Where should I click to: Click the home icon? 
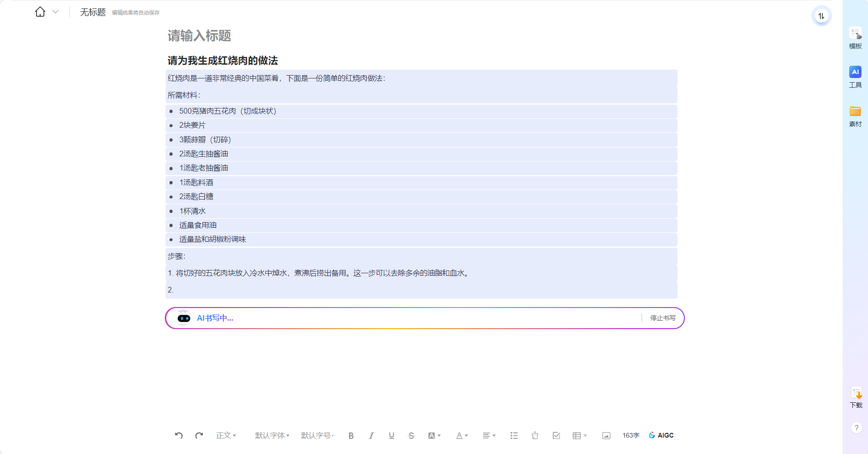click(40, 12)
